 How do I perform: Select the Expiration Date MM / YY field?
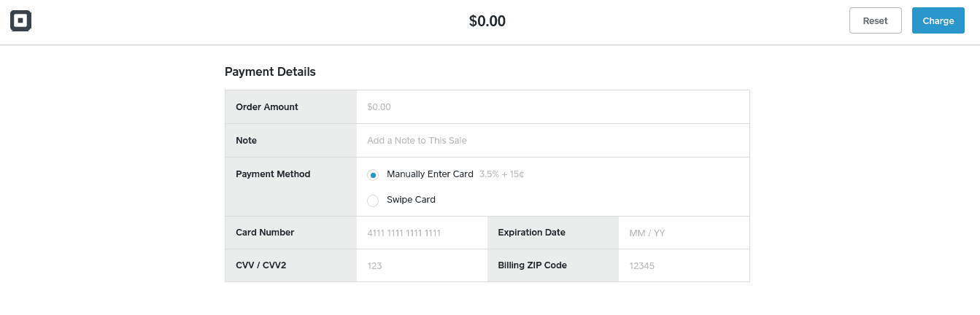684,233
